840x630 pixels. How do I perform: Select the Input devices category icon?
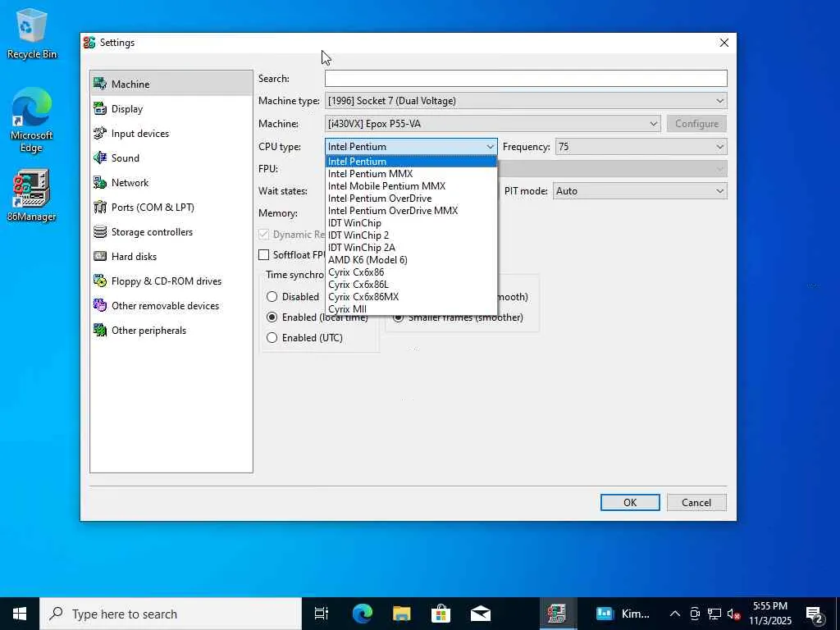(99, 133)
